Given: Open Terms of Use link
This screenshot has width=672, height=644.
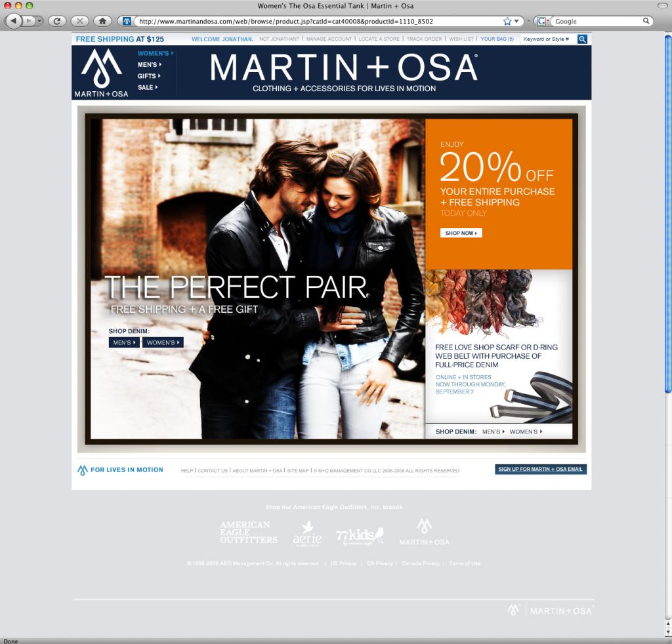Looking at the screenshot, I should tap(465, 563).
